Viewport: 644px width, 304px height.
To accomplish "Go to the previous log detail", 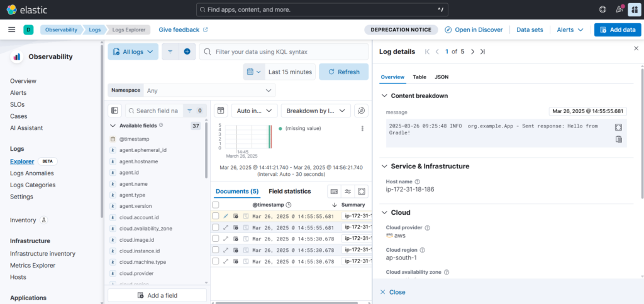I will 438,52.
